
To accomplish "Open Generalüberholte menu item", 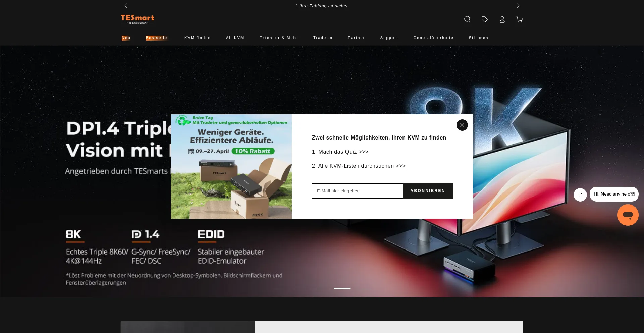I will tap(433, 38).
